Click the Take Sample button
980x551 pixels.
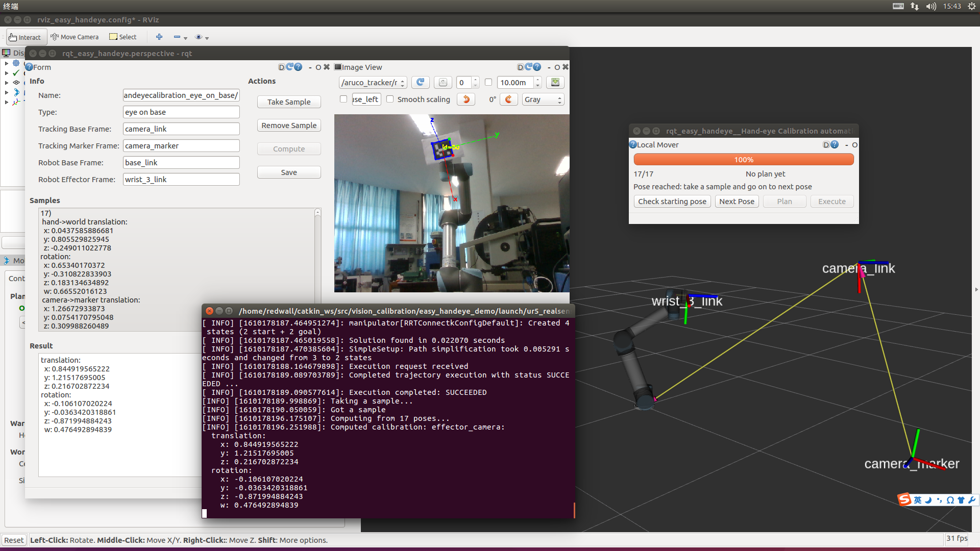pos(289,102)
